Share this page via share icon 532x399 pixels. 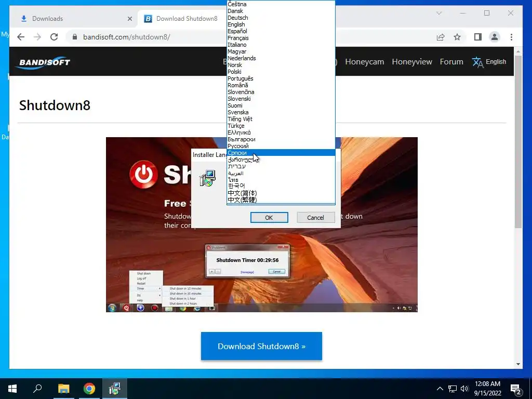click(441, 37)
